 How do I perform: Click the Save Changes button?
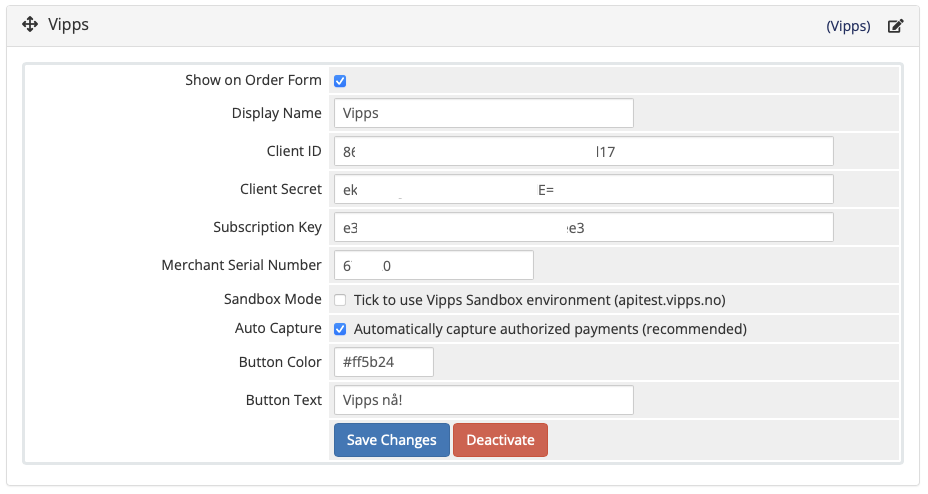tap(392, 440)
